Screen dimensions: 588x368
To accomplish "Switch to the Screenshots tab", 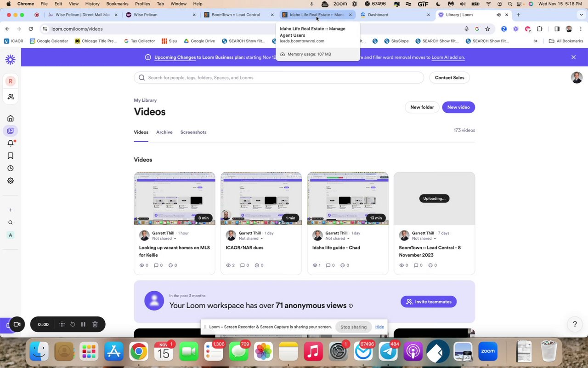I will point(193,132).
